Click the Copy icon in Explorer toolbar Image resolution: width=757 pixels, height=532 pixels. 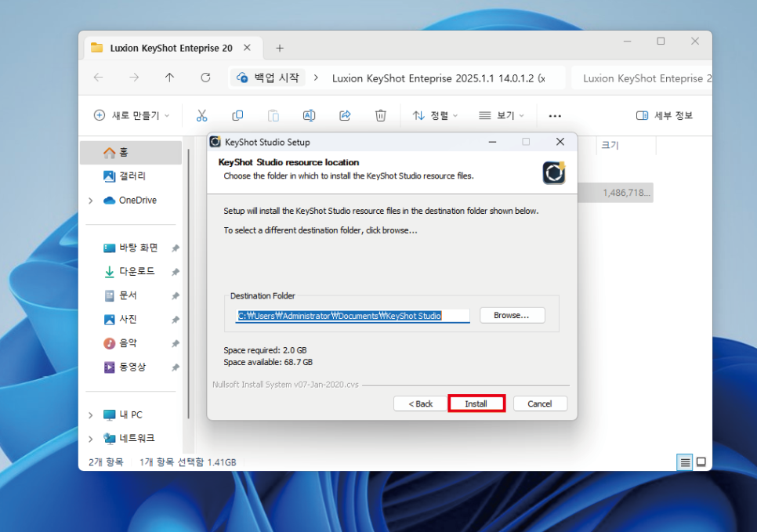(x=237, y=115)
